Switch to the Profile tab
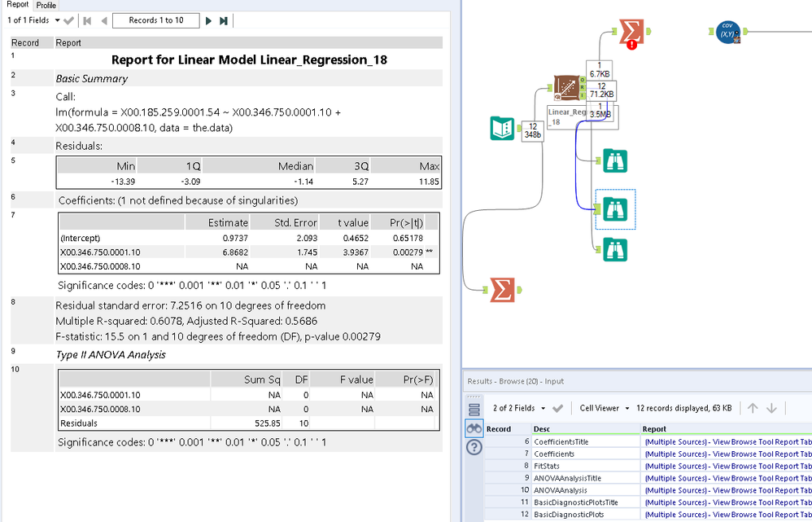The width and height of the screenshot is (812, 522). pyautogui.click(x=46, y=5)
